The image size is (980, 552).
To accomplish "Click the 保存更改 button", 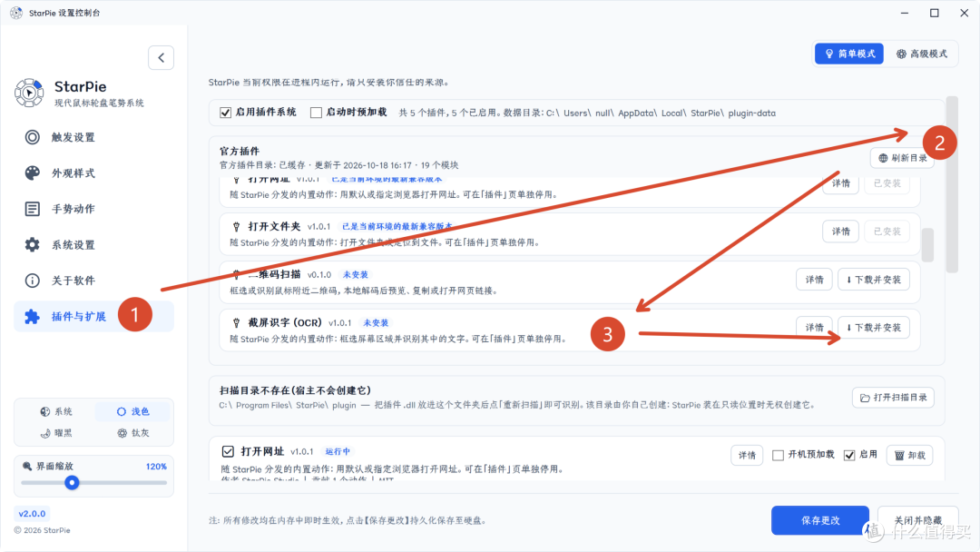I will [x=820, y=520].
